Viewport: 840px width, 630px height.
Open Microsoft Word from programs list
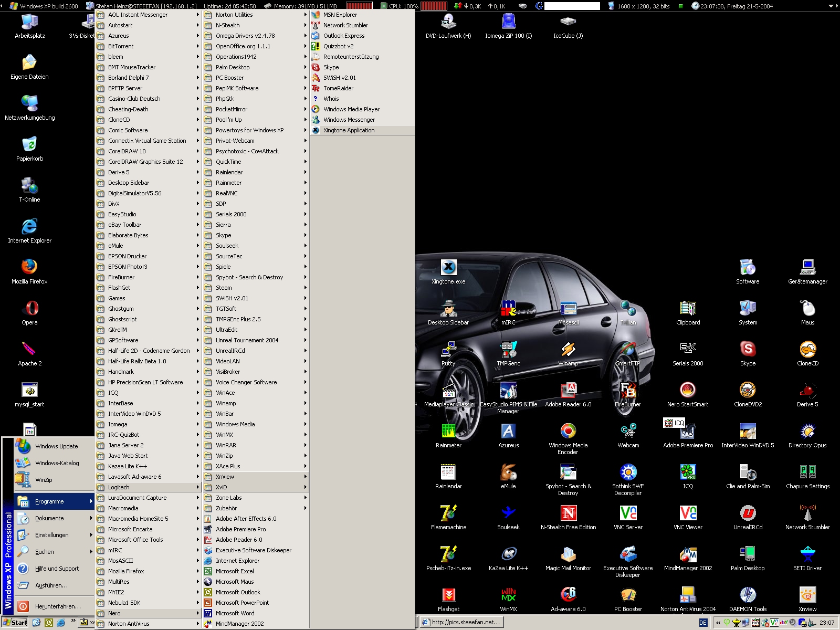[256, 613]
